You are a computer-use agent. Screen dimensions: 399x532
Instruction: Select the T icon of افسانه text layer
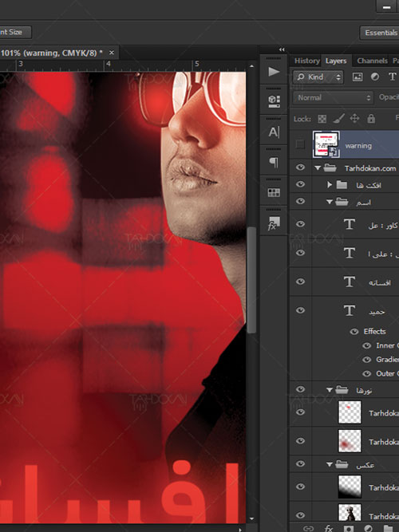350,282
